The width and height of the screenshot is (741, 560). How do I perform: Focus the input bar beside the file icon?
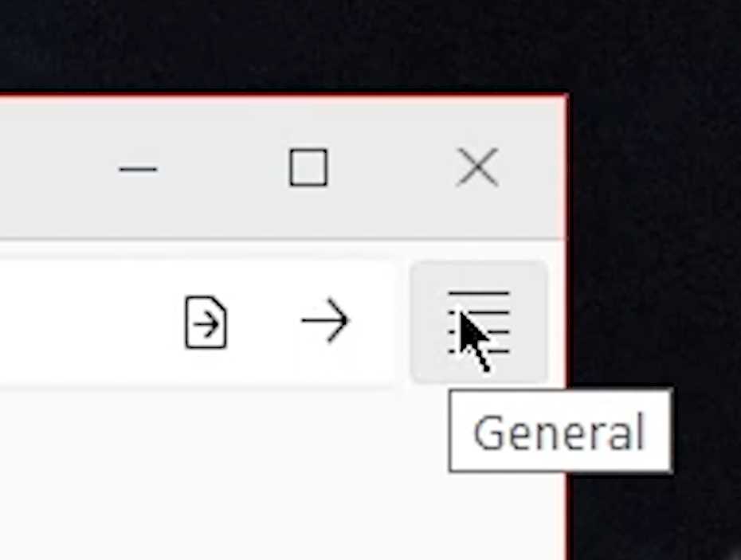click(x=85, y=323)
